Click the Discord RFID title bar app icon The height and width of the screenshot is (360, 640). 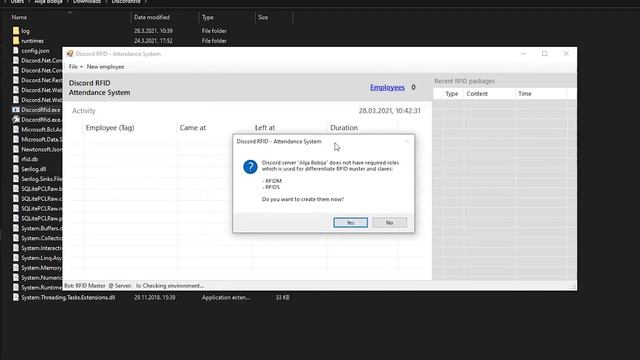pyautogui.click(x=70, y=54)
